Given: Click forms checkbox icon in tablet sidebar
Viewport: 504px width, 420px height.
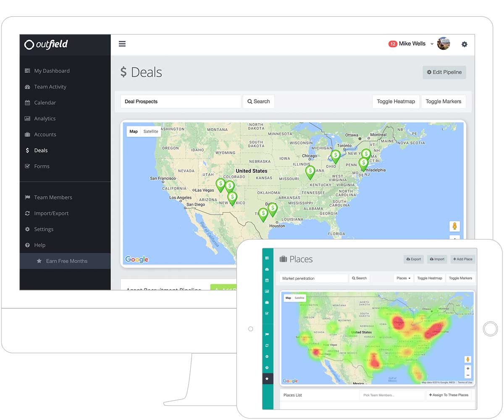Looking at the screenshot, I should 268,313.
